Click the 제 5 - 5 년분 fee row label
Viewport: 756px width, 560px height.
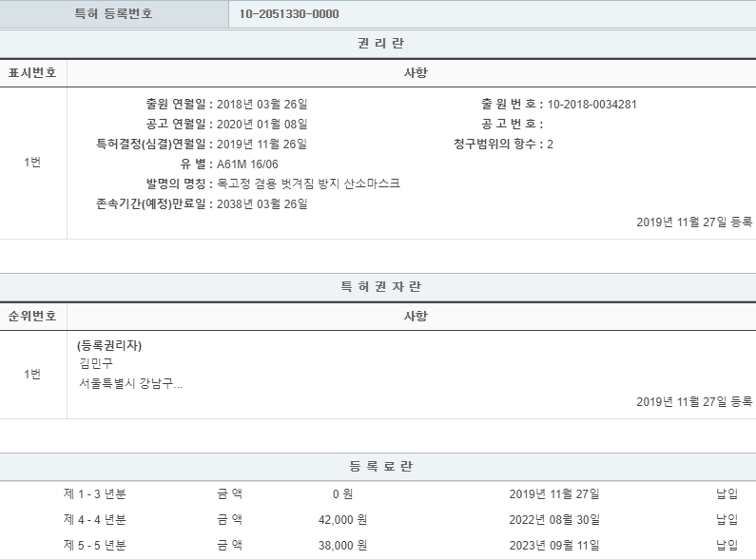pos(94,545)
